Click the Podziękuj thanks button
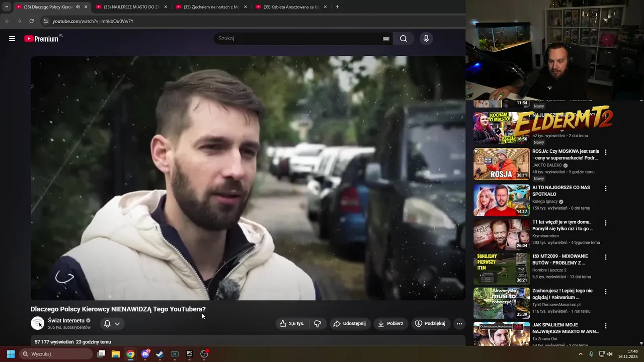Screen dimensions: 644x362 430,324
